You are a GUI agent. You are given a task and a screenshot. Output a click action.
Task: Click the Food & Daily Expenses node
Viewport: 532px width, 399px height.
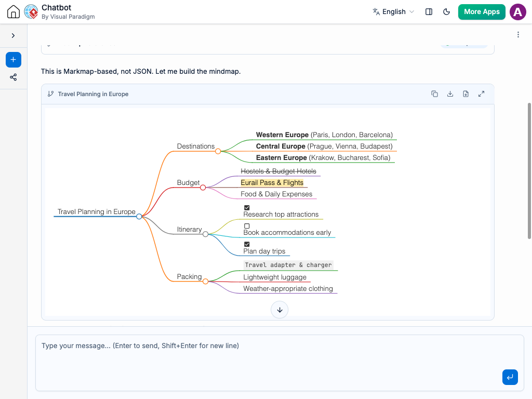coord(276,194)
